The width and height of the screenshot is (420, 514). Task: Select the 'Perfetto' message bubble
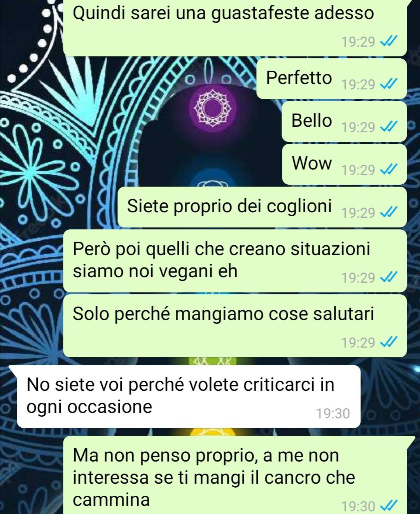click(x=332, y=79)
